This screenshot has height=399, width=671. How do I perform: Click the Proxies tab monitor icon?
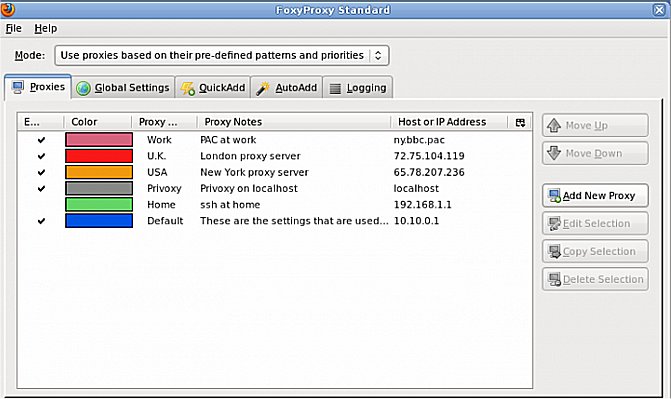point(18,87)
